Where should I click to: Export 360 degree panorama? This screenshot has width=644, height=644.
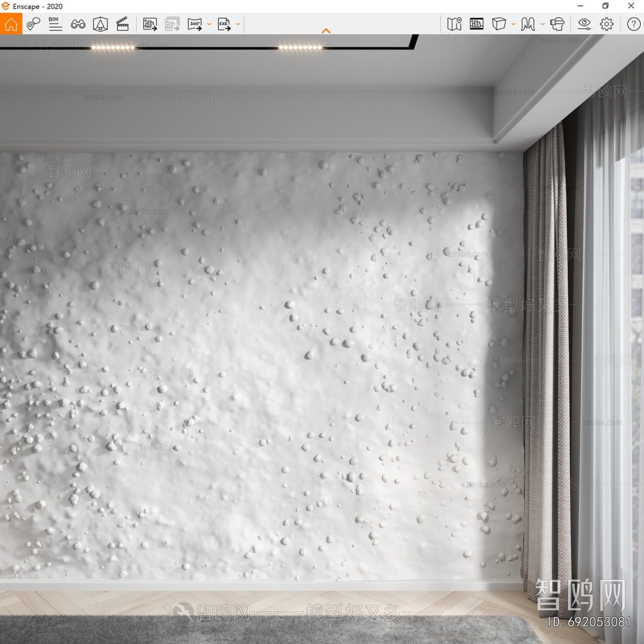tap(195, 24)
